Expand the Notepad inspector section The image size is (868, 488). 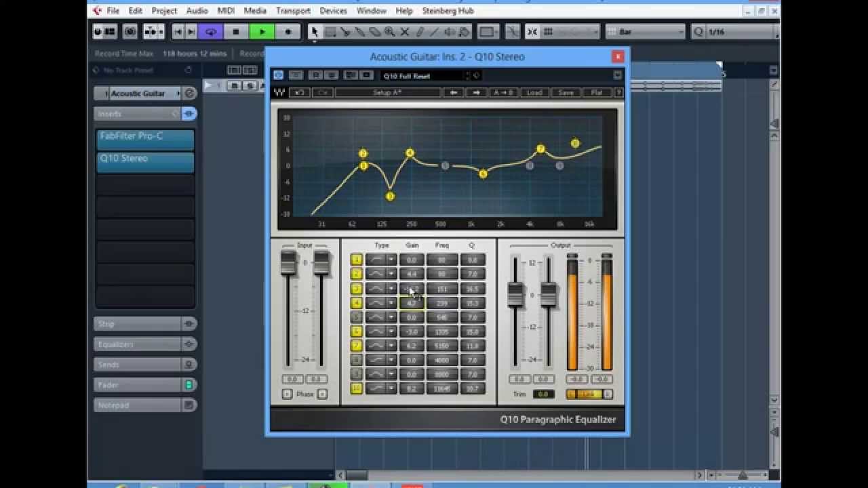click(x=138, y=405)
